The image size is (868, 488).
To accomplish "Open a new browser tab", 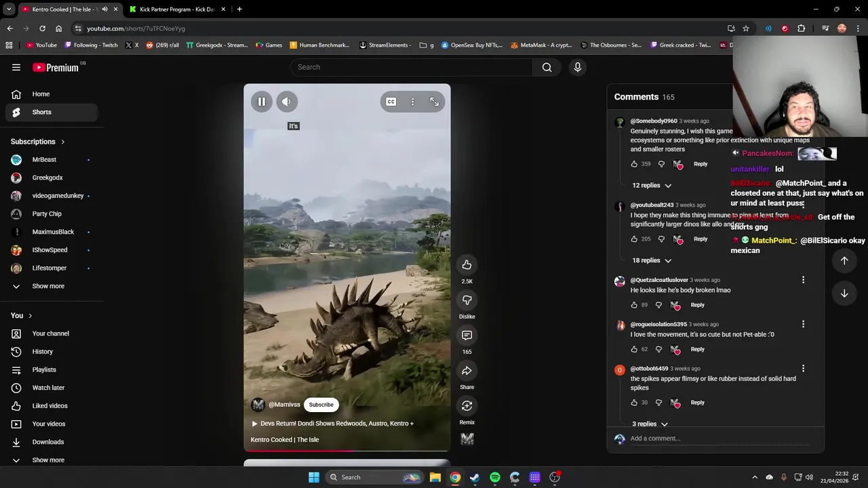I will tap(239, 9).
